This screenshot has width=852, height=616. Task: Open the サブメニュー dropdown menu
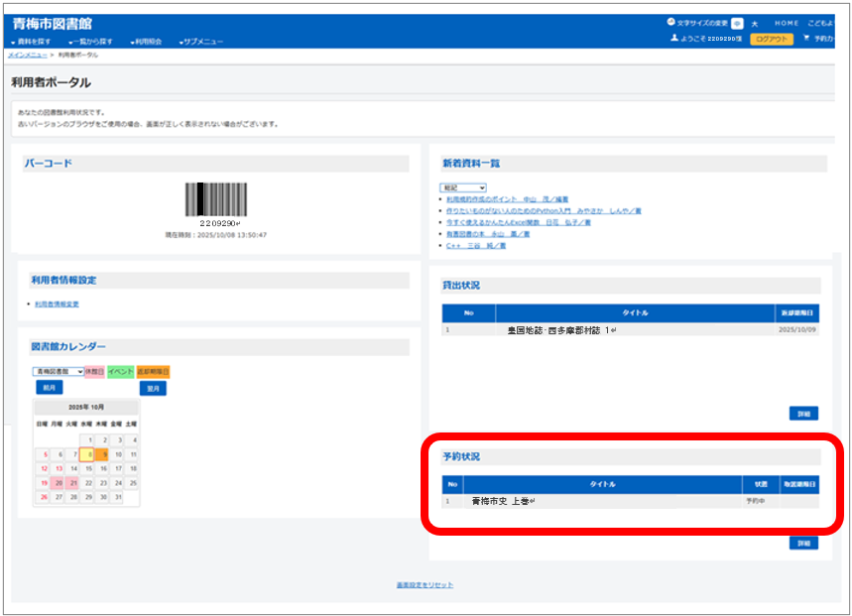(201, 42)
